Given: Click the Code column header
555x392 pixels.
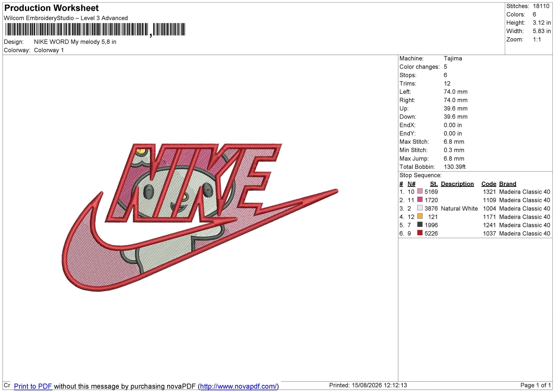Looking at the screenshot, I should coord(489,184).
